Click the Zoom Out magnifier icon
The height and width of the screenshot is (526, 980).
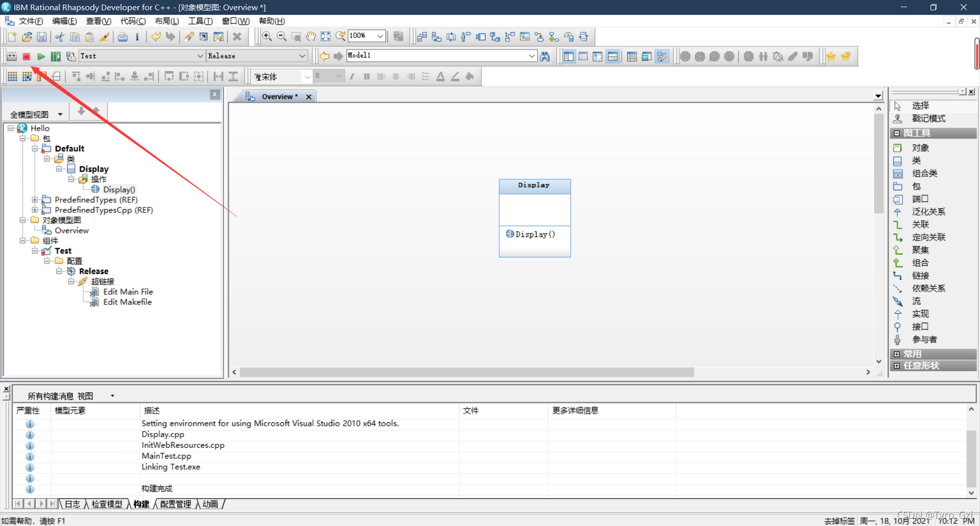point(281,36)
